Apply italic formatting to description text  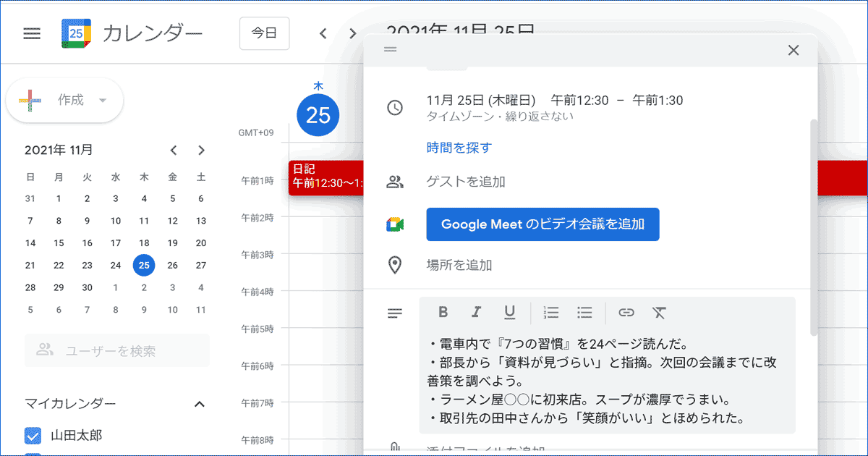[476, 313]
